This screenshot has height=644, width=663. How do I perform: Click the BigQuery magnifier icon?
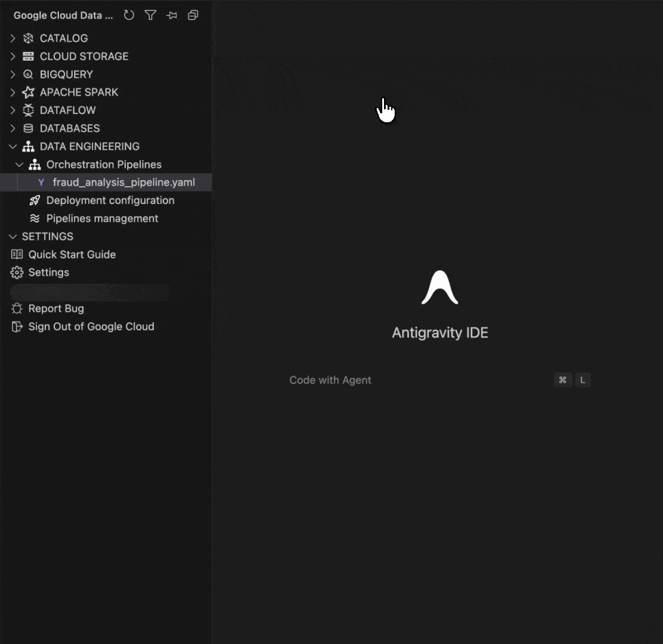pos(29,75)
